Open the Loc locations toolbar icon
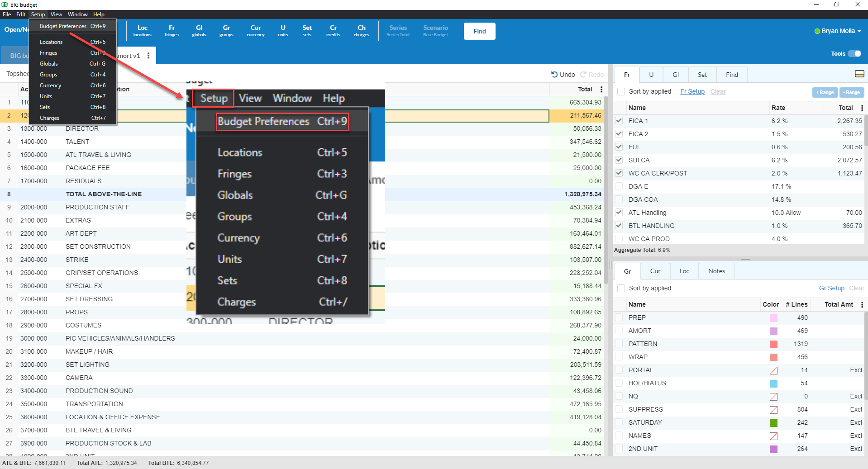The image size is (868, 469). point(142,31)
